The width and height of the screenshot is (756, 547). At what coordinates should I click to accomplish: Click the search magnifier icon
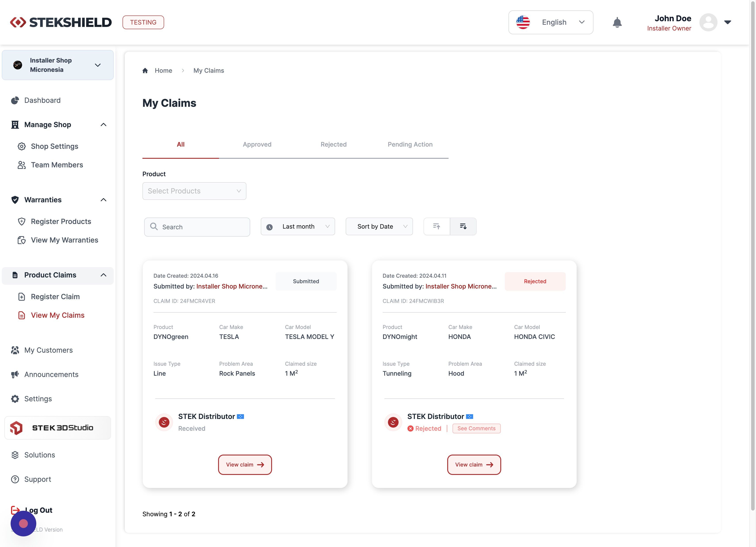click(x=154, y=227)
